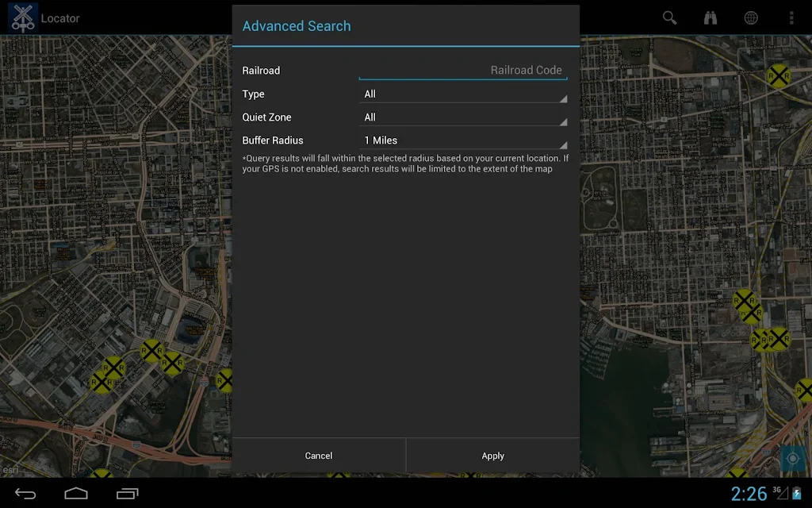
Task: Tap the battery charging indicator
Action: click(795, 492)
